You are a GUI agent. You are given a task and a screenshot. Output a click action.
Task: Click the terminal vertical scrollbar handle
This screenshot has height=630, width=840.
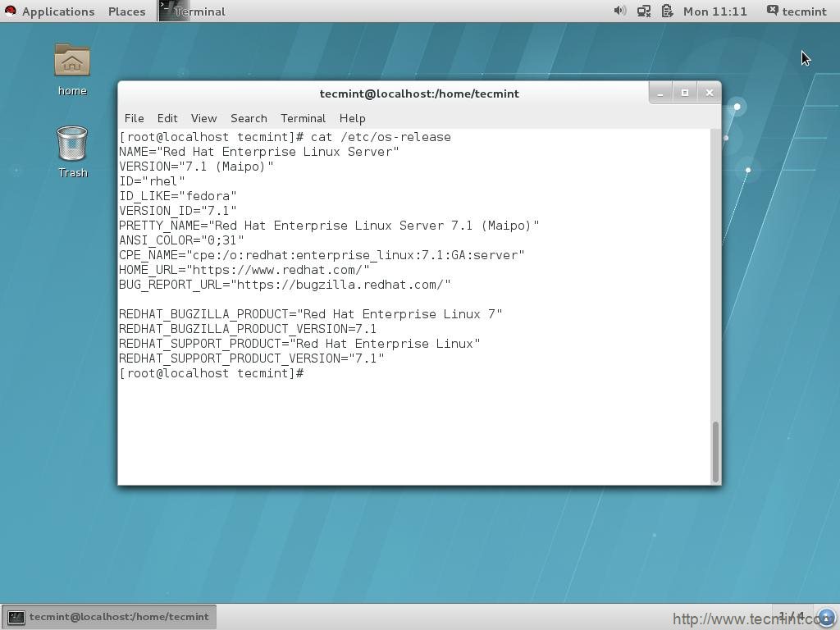pyautogui.click(x=714, y=452)
